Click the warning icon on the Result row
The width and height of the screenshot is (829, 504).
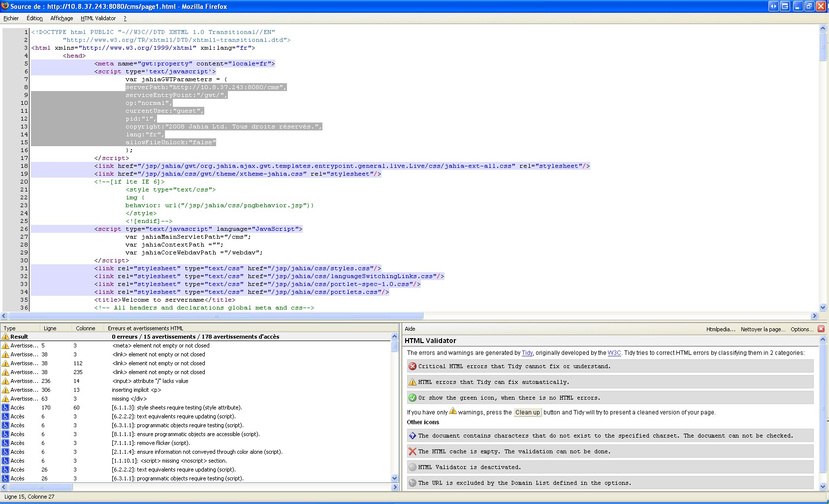(5, 337)
